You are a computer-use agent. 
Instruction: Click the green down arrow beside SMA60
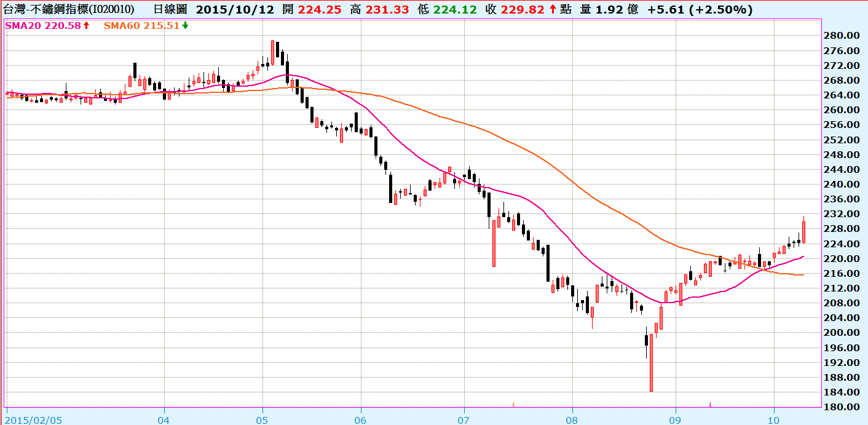(185, 26)
